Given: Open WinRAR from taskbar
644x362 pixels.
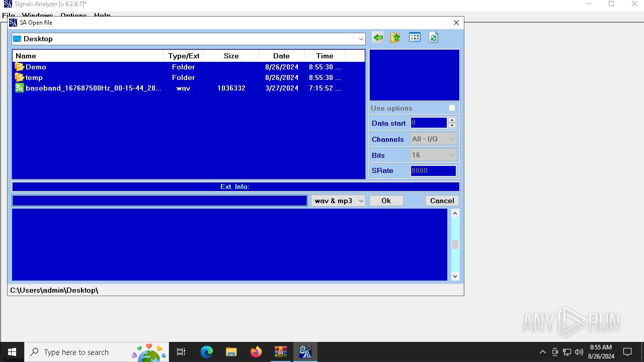Looking at the screenshot, I should point(281,352).
